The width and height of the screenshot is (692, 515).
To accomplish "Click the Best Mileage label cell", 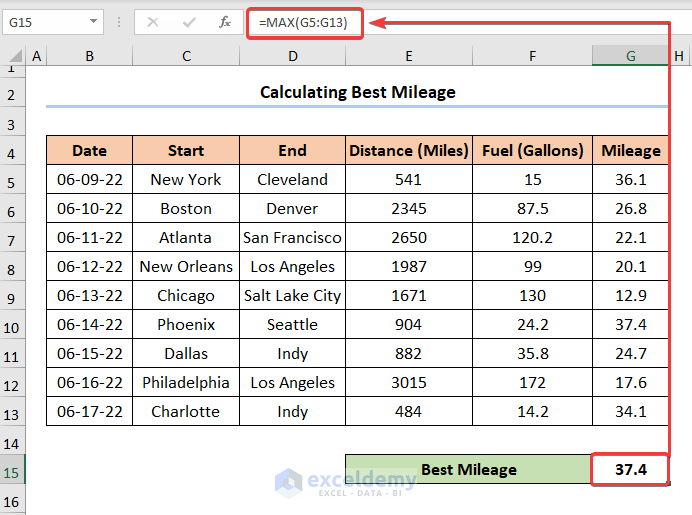I will pos(469,469).
